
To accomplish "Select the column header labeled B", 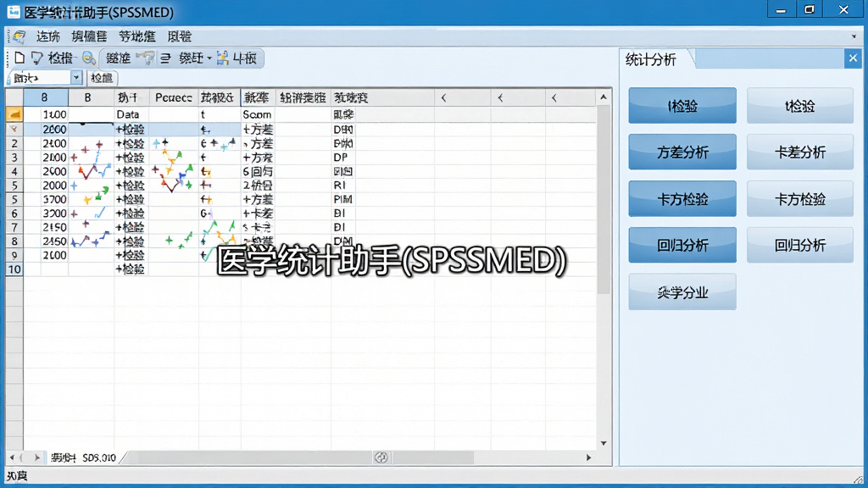I will tap(91, 98).
